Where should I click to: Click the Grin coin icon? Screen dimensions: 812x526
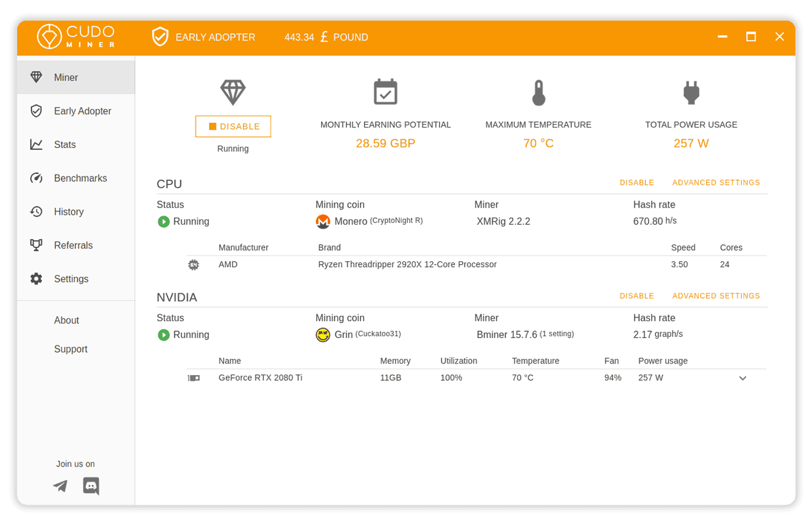click(322, 334)
